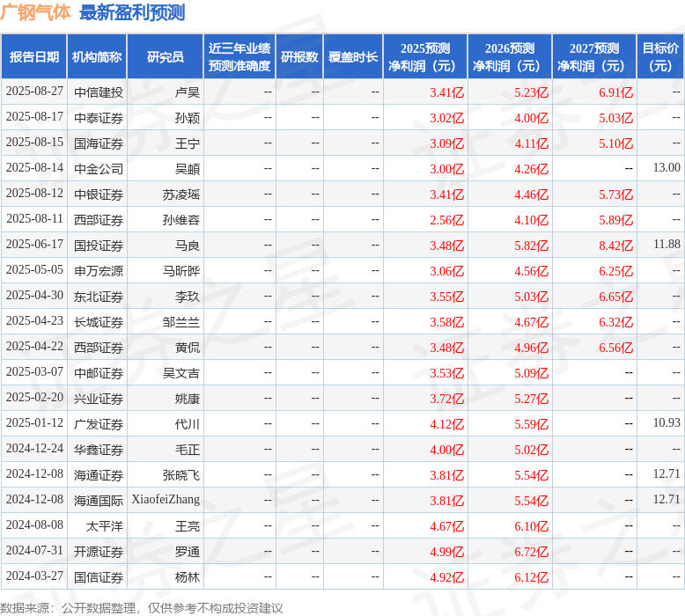Image resolution: width=685 pixels, height=616 pixels.
Task: Click the 研报数 column header
Action: point(299,56)
